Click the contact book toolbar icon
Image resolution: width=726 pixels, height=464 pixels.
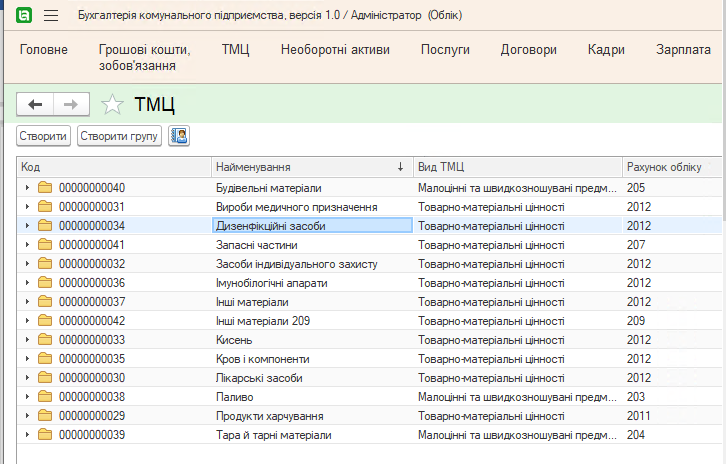click(179, 136)
